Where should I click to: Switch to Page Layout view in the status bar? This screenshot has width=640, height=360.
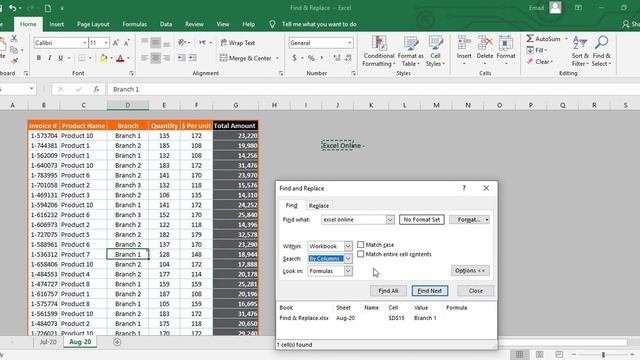point(539,354)
